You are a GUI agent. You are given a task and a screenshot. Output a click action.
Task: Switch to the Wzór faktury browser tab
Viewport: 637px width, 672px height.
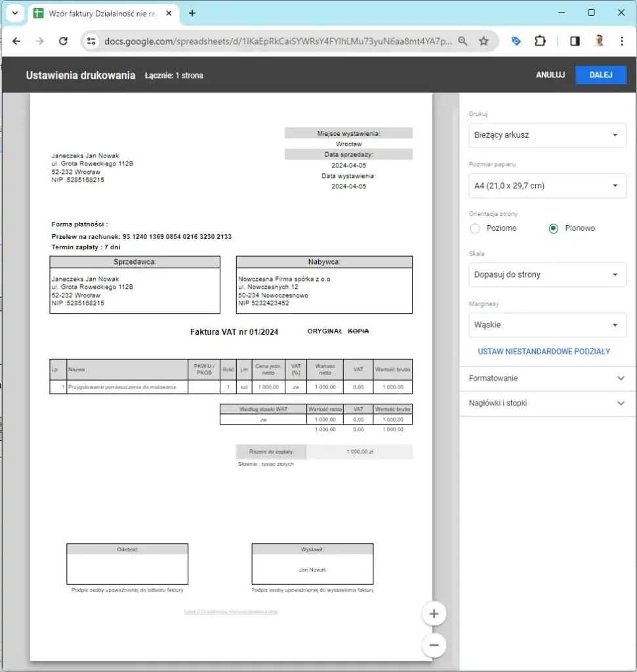(x=103, y=13)
